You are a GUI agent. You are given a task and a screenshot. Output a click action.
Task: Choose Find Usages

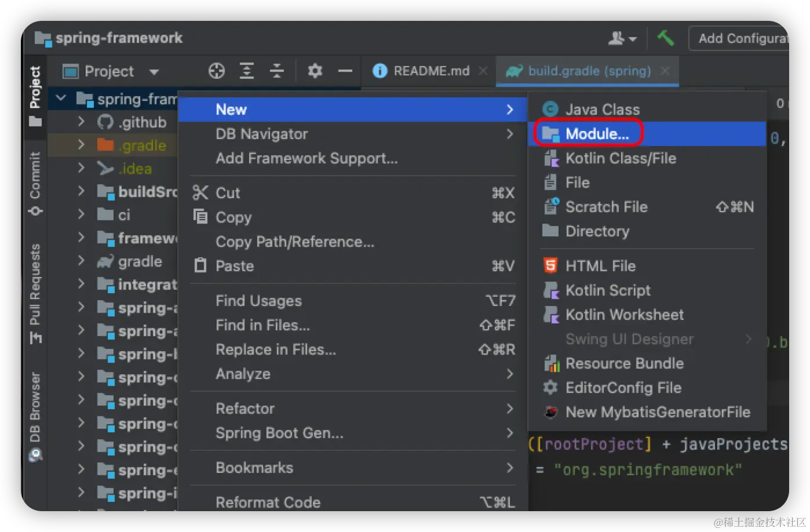[x=352, y=301]
